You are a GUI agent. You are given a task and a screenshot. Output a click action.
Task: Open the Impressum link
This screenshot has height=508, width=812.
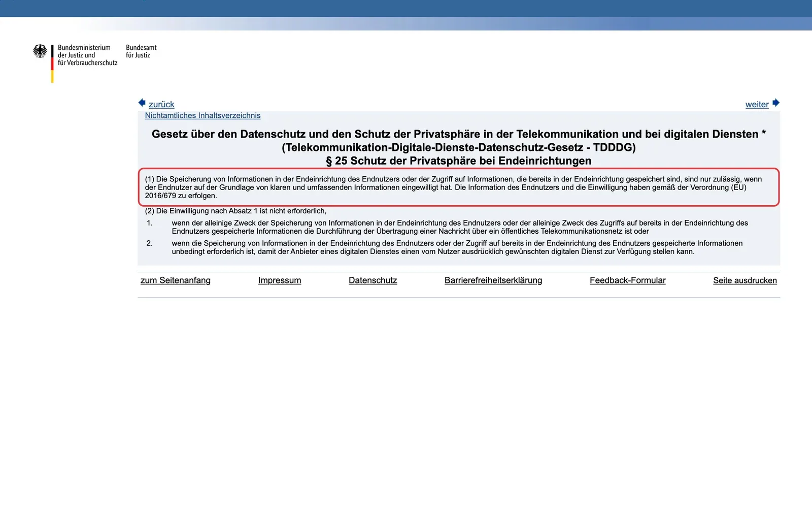coord(280,280)
